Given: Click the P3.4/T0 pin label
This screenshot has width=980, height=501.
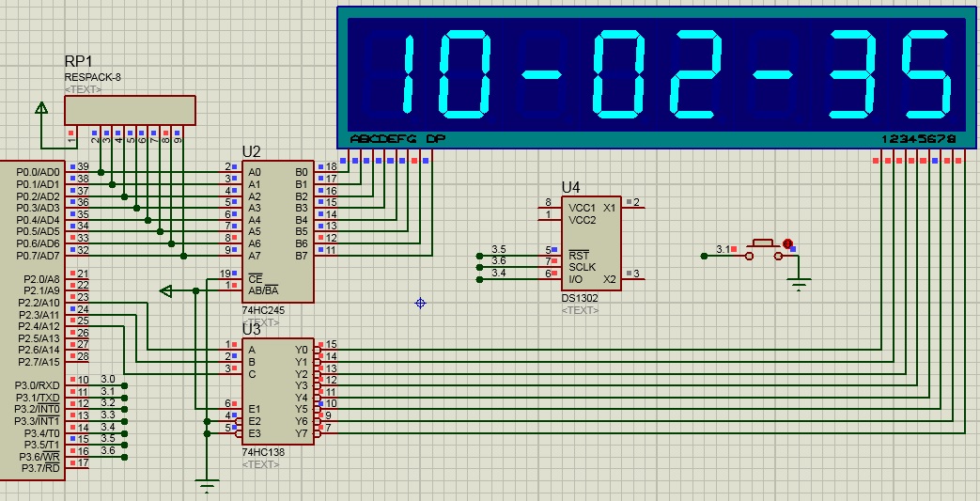Looking at the screenshot, I should coord(42,432).
